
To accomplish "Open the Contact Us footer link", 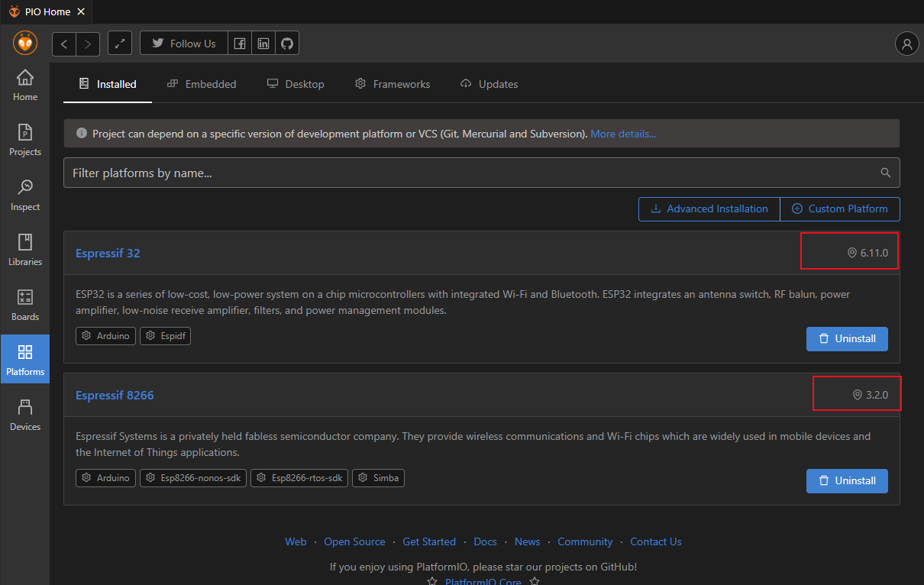I will (656, 541).
